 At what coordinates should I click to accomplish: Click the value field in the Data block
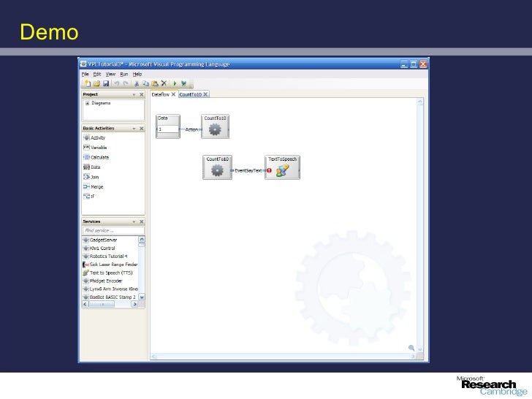168,129
